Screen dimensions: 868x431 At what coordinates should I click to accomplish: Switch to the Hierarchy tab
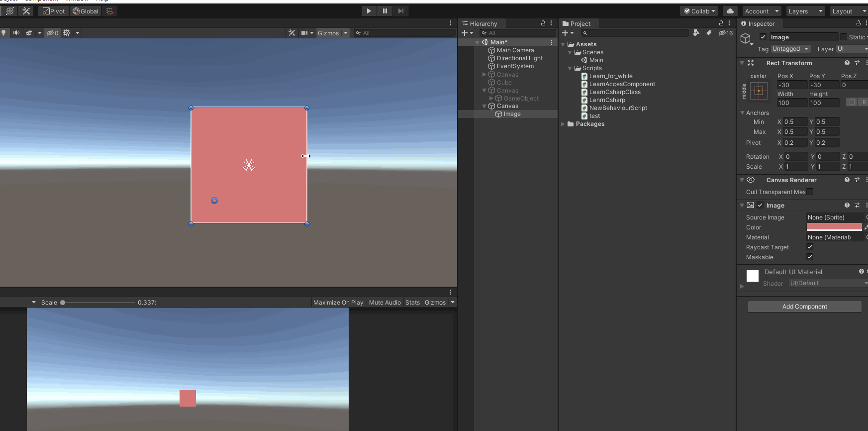[x=480, y=23]
